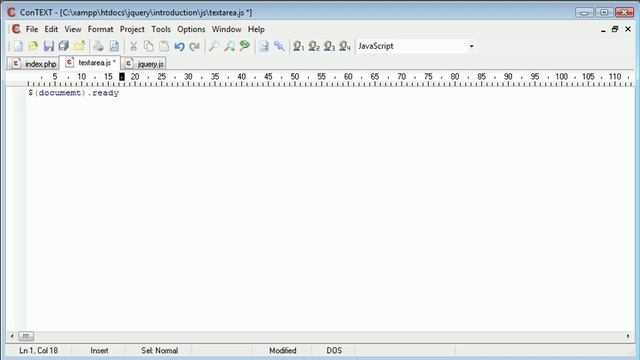The image size is (640, 360).
Task: Click the Modified status field
Action: coord(282,351)
